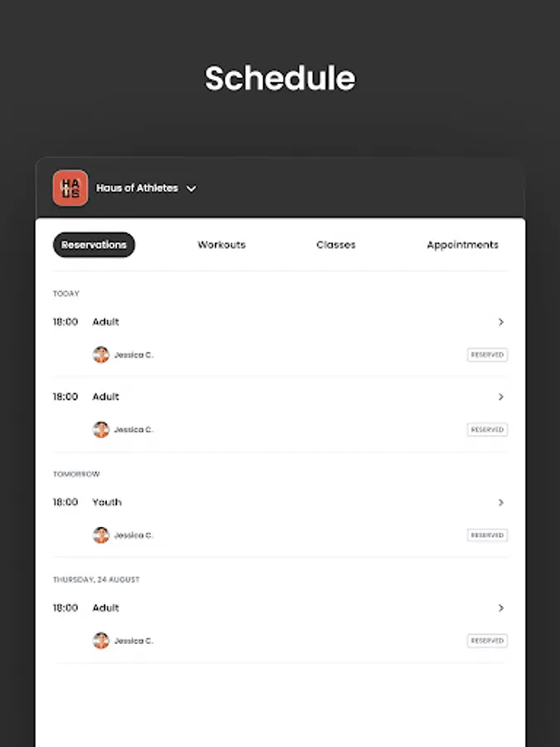Image resolution: width=560 pixels, height=747 pixels.
Task: Click Jessica C. avatar in Thursday reservation
Action: [x=101, y=641]
